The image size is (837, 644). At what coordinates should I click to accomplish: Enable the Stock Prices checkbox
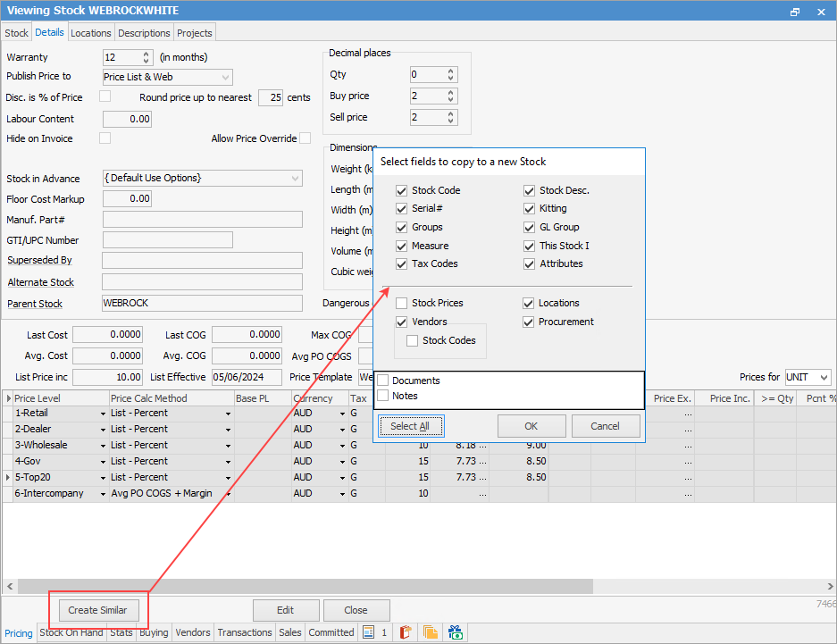click(x=402, y=303)
